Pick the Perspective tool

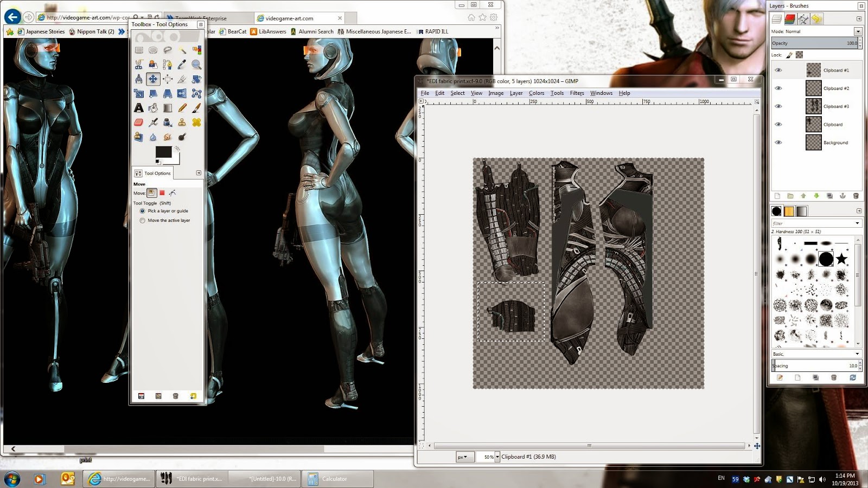[168, 94]
